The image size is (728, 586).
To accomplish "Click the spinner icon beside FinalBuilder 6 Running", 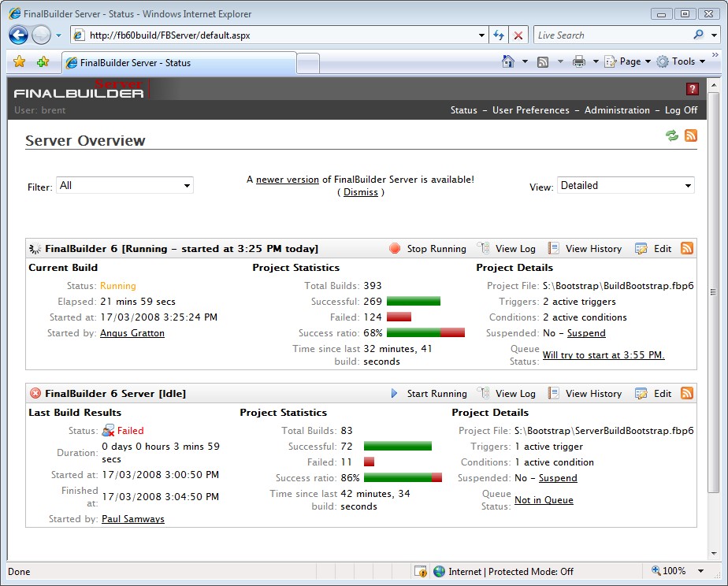I will coord(35,249).
